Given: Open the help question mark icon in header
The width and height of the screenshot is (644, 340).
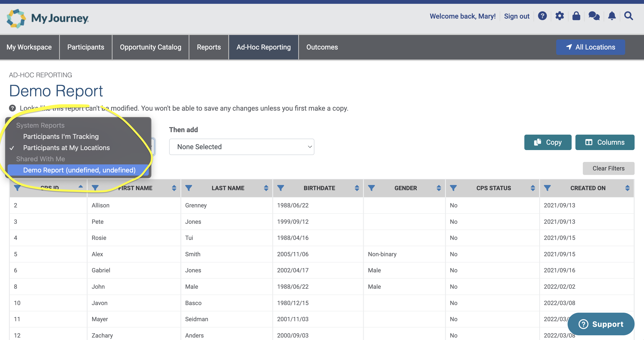Looking at the screenshot, I should 542,16.
